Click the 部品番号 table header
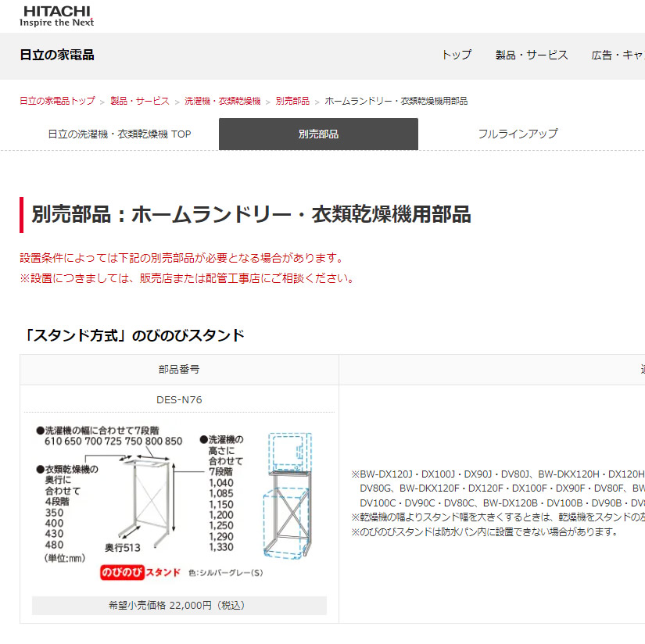 pyautogui.click(x=177, y=370)
